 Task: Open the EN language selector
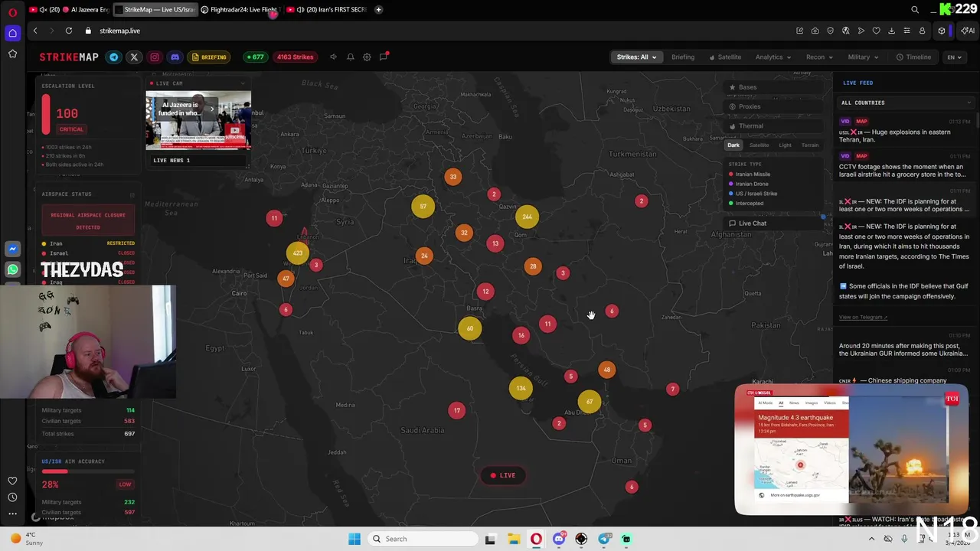pos(954,57)
